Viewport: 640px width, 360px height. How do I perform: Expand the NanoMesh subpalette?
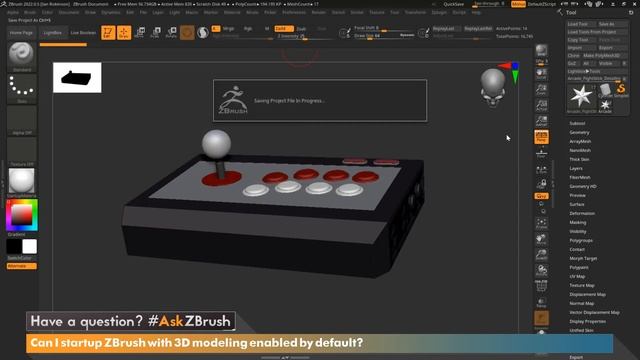(x=580, y=150)
